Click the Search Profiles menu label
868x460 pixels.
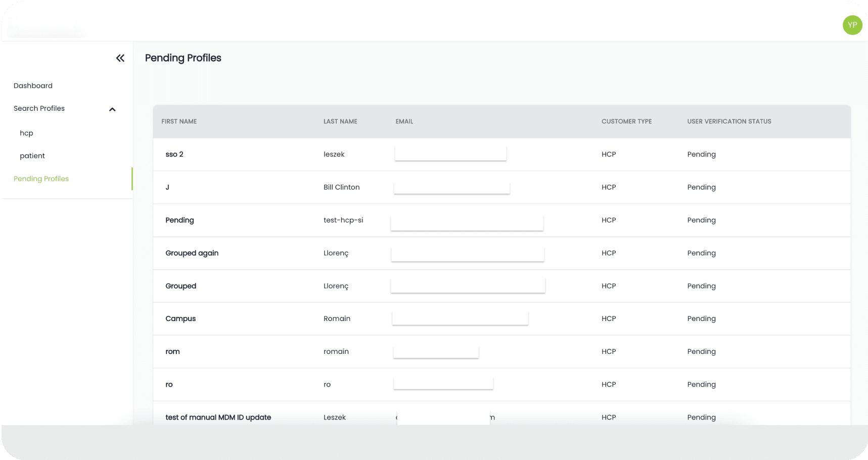[39, 108]
